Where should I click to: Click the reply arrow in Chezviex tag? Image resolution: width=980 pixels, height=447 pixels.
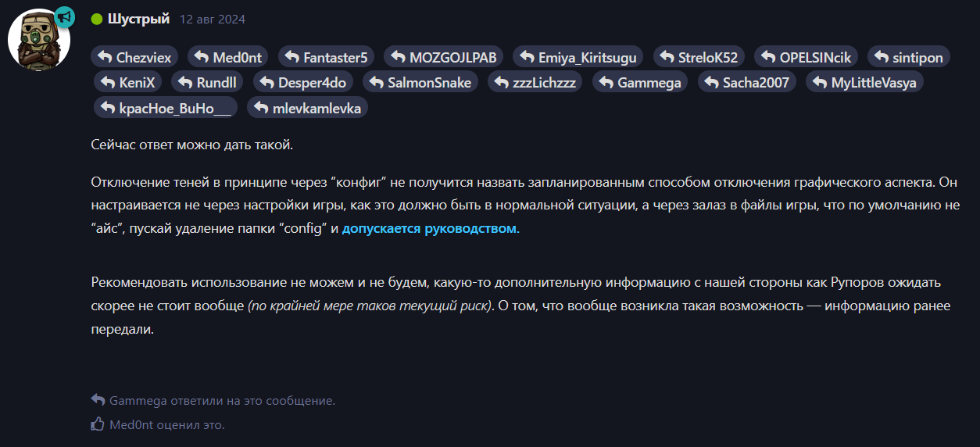106,56
